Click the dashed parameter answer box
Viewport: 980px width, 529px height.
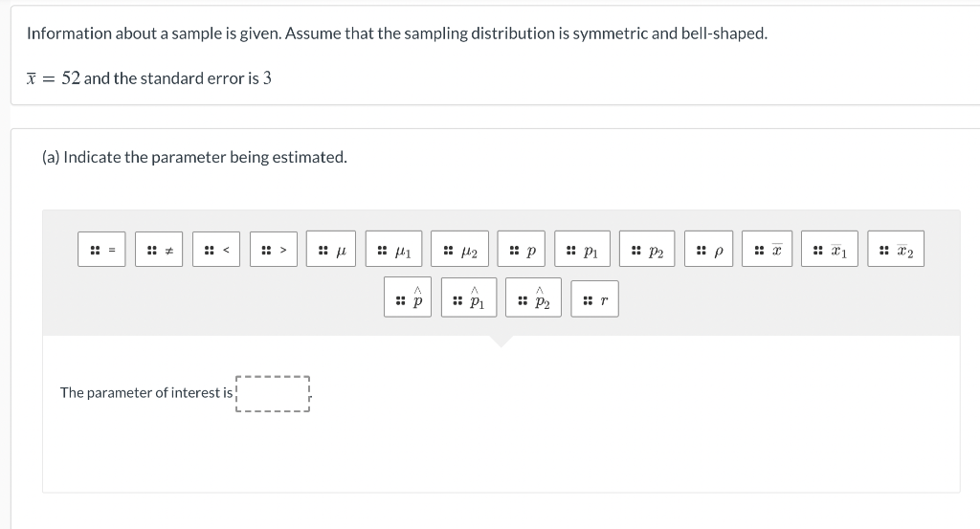pos(274,393)
